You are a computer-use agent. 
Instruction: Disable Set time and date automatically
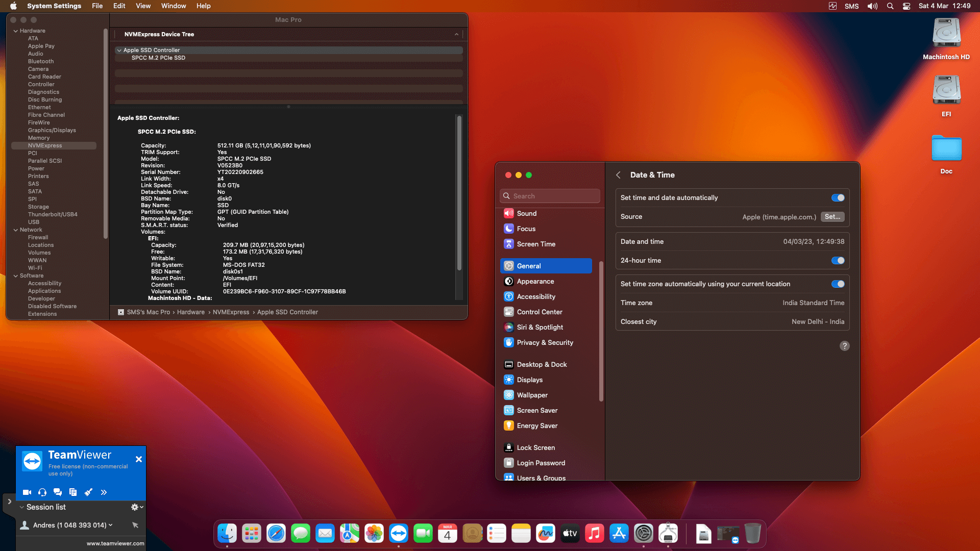(x=838, y=198)
